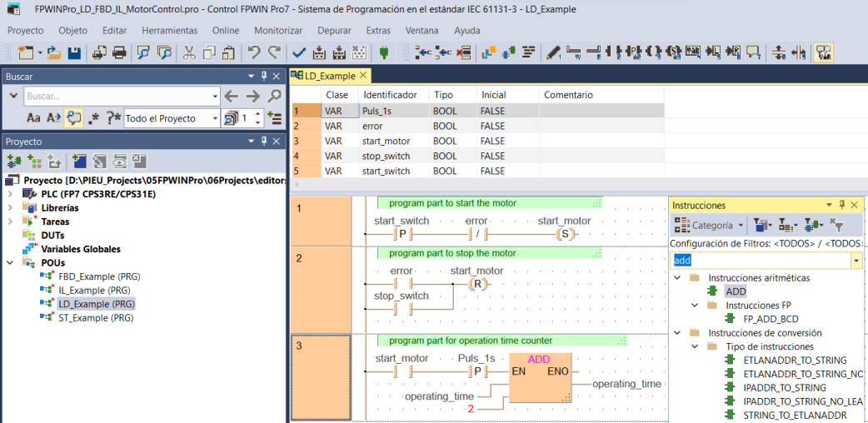Screen dimensions: 868x423
Task: Open the Categoría dropdown in Instrucciones
Action: 710,226
